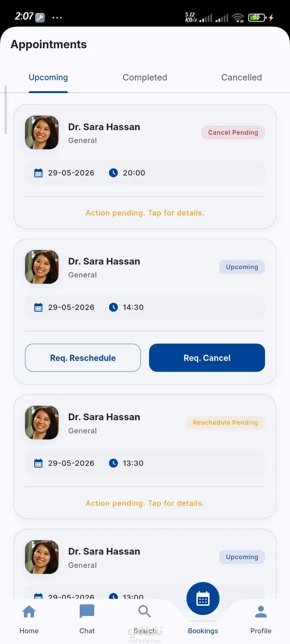Image resolution: width=290 pixels, height=644 pixels.
Task: Click the Req. Reschedule button
Action: (83, 358)
